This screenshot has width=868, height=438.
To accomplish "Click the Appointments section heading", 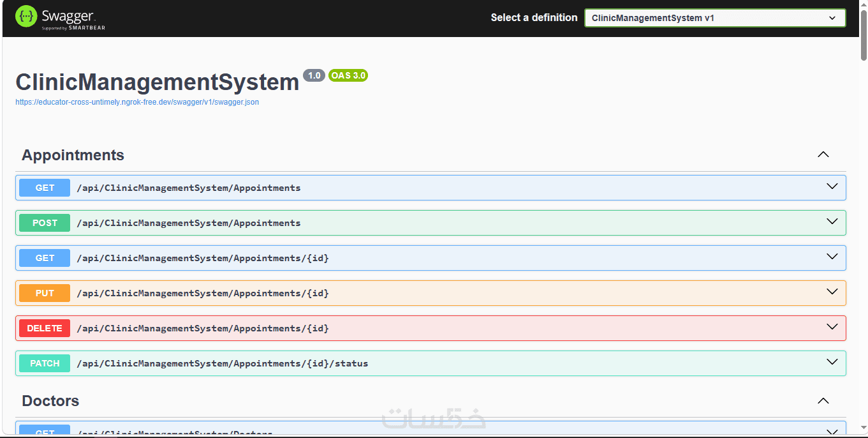I will point(73,155).
